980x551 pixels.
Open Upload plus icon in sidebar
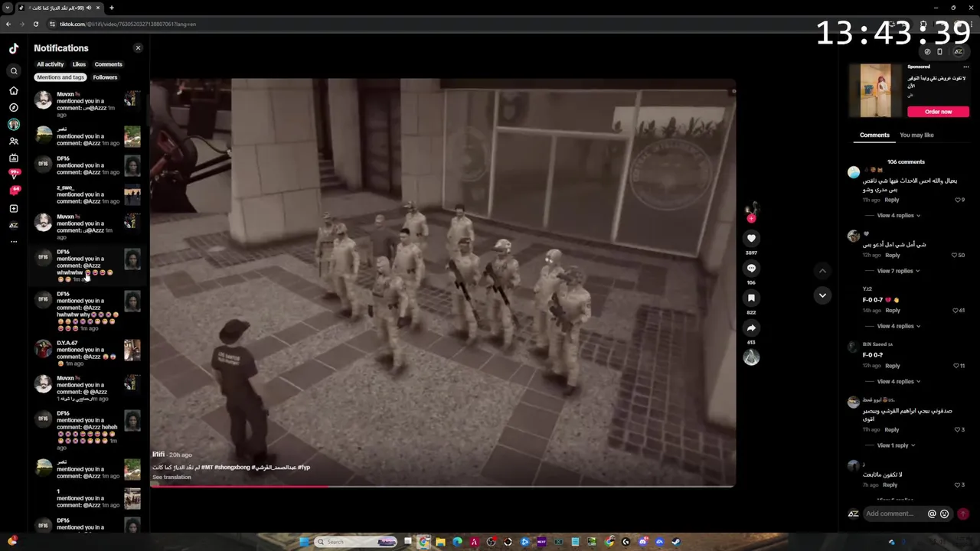point(14,208)
